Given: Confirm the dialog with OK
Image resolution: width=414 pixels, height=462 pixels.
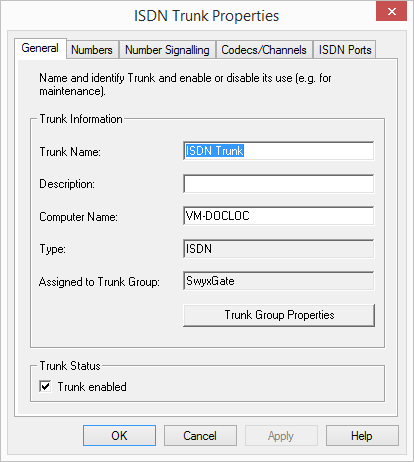Looking at the screenshot, I should tap(119, 436).
